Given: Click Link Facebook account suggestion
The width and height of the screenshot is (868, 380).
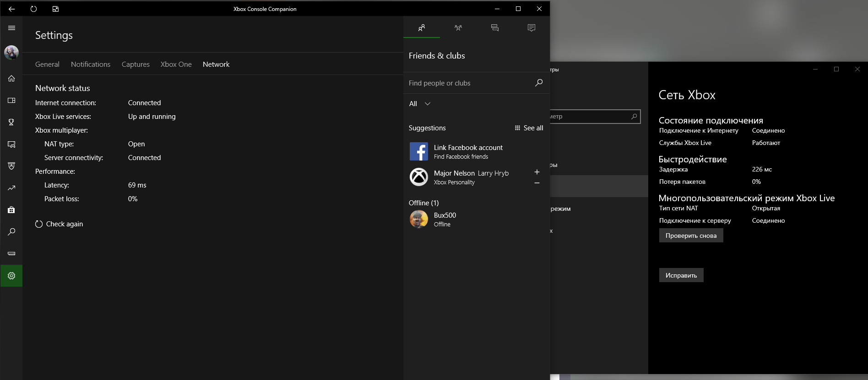Looking at the screenshot, I should click(476, 152).
